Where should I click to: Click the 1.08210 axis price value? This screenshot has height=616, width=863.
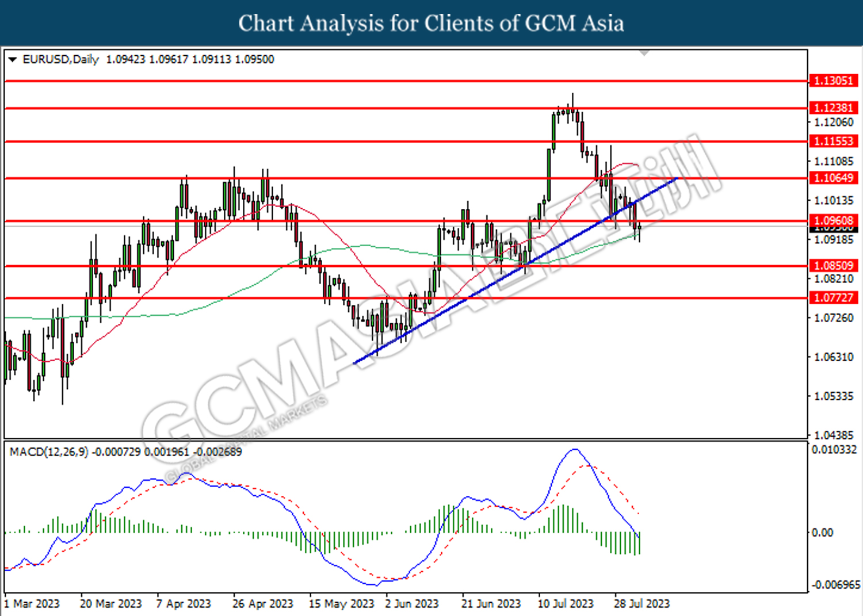tap(834, 278)
